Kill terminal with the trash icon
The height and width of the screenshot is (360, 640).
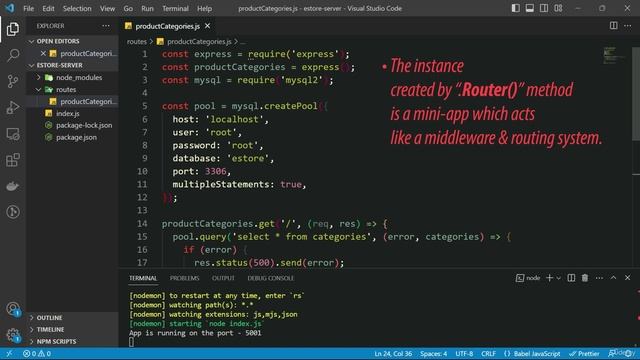pyautogui.click(x=585, y=278)
